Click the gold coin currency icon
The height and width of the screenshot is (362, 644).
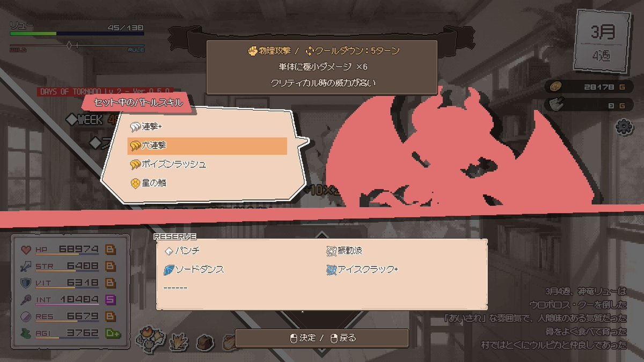557,87
